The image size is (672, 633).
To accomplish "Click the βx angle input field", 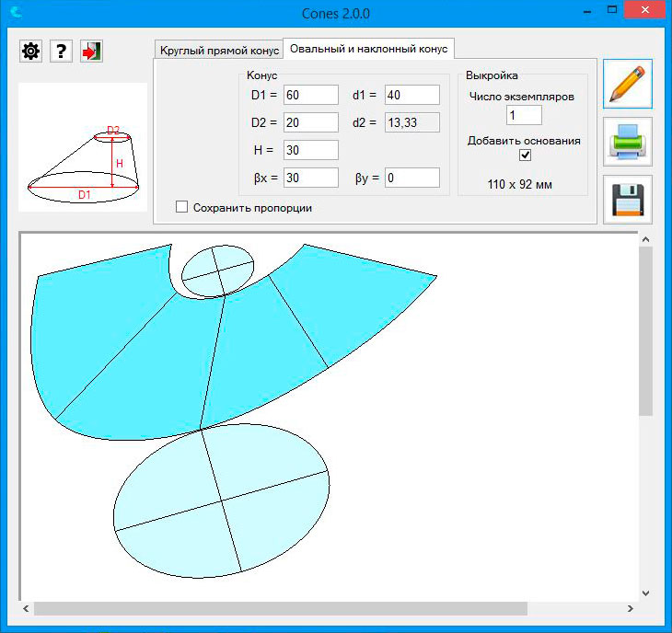I will click(311, 178).
